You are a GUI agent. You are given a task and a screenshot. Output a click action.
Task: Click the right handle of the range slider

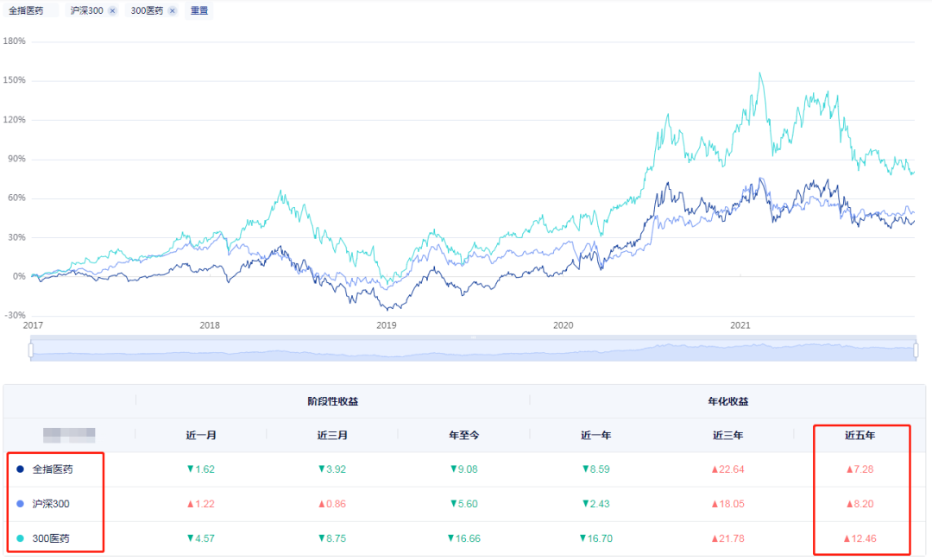916,350
